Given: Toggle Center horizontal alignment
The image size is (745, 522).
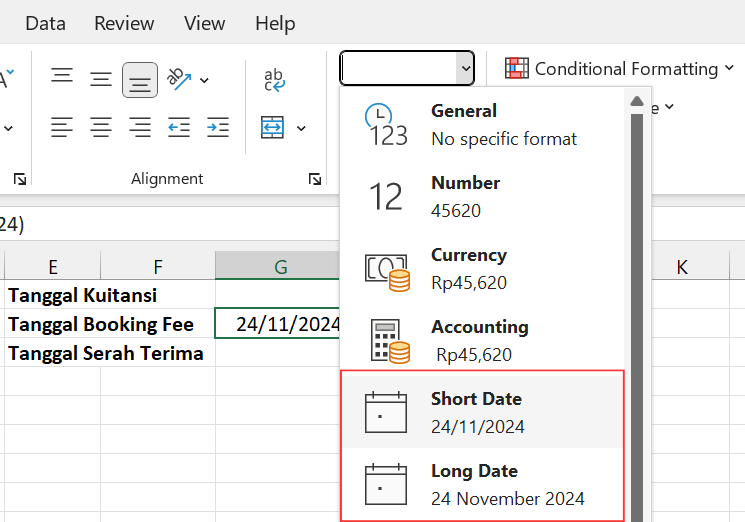Looking at the screenshot, I should [x=101, y=127].
